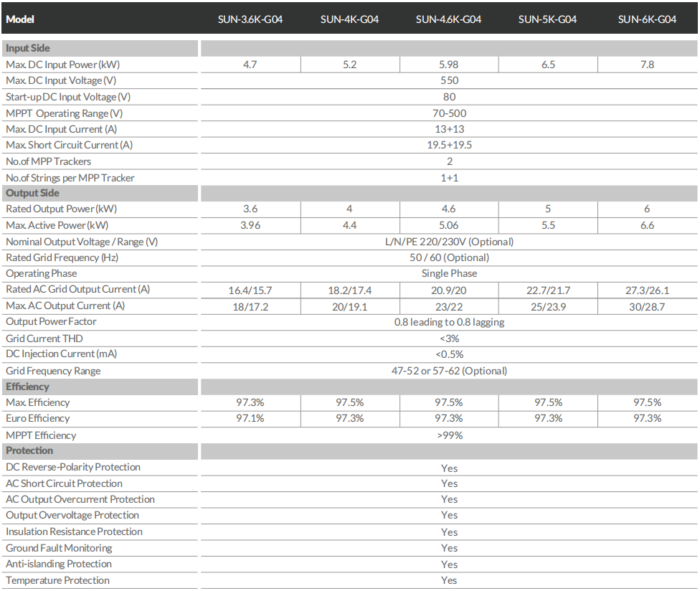Click the "Max. Short Circuit Current (A)" label
The width and height of the screenshot is (700, 591).
point(69,145)
